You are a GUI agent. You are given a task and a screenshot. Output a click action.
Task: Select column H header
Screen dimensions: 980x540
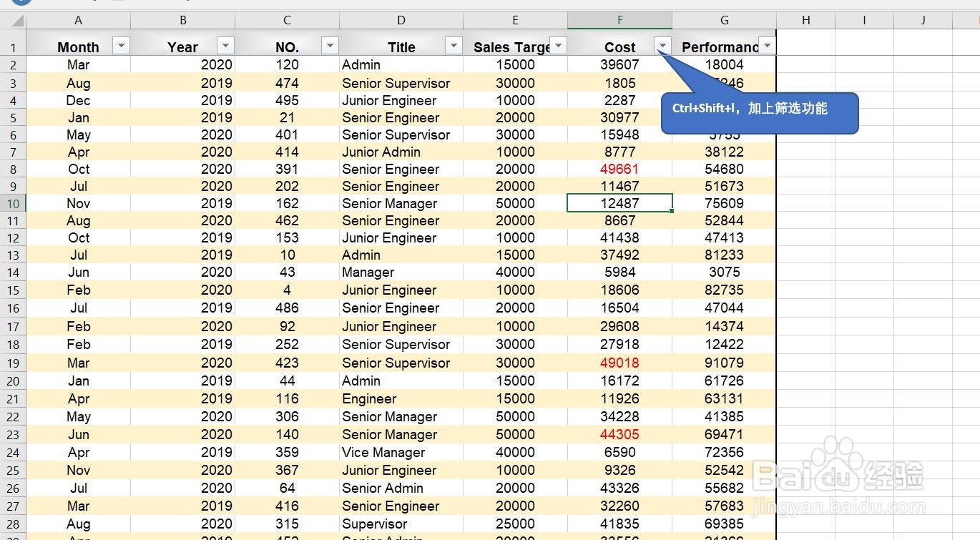(x=805, y=20)
